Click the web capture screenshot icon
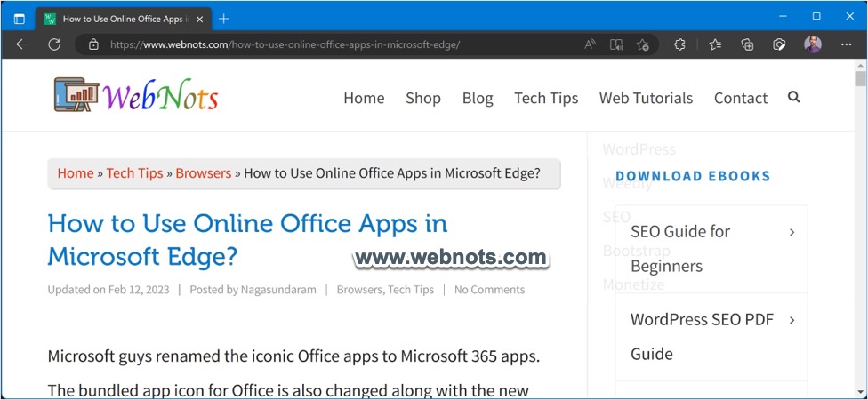Image resolution: width=868 pixels, height=400 pixels. point(779,44)
